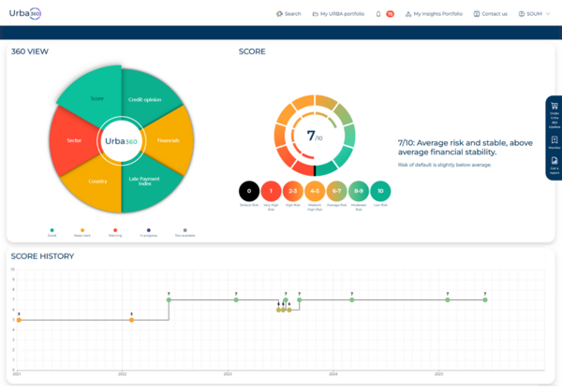Click the black 0 Default Risk circle

coord(249,191)
